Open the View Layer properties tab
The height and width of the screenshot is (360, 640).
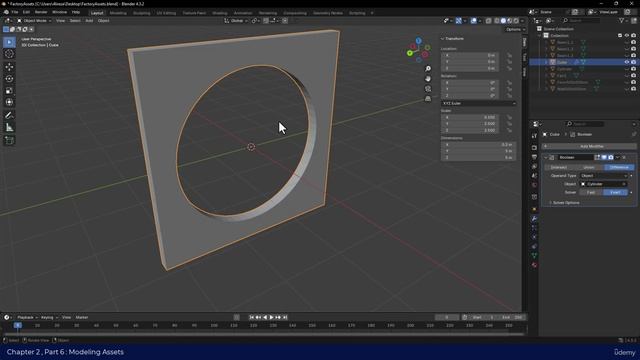(x=534, y=167)
